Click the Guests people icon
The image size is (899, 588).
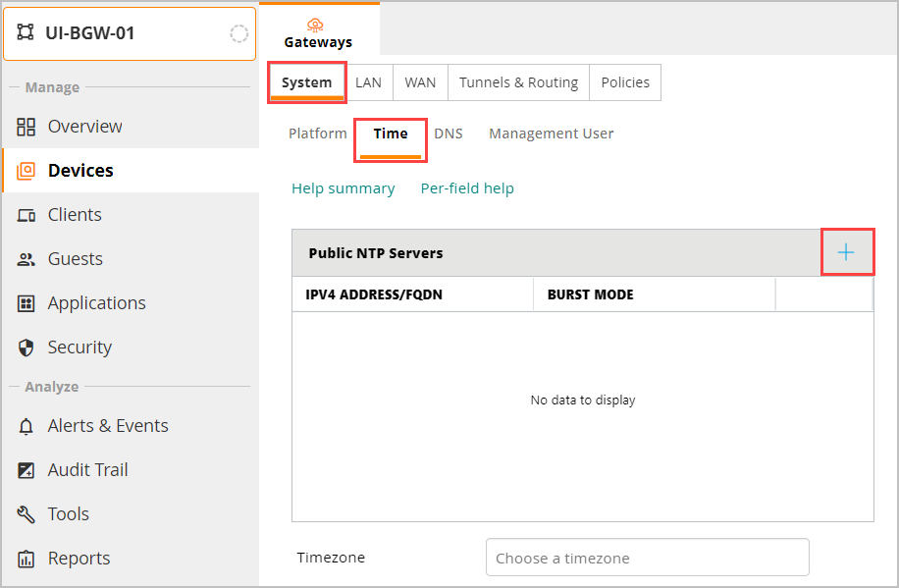(x=26, y=259)
